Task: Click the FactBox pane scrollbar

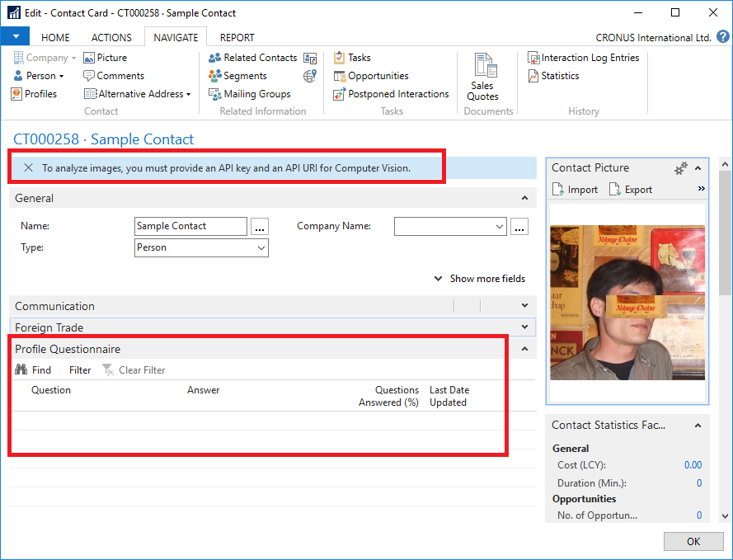Action: point(725,233)
